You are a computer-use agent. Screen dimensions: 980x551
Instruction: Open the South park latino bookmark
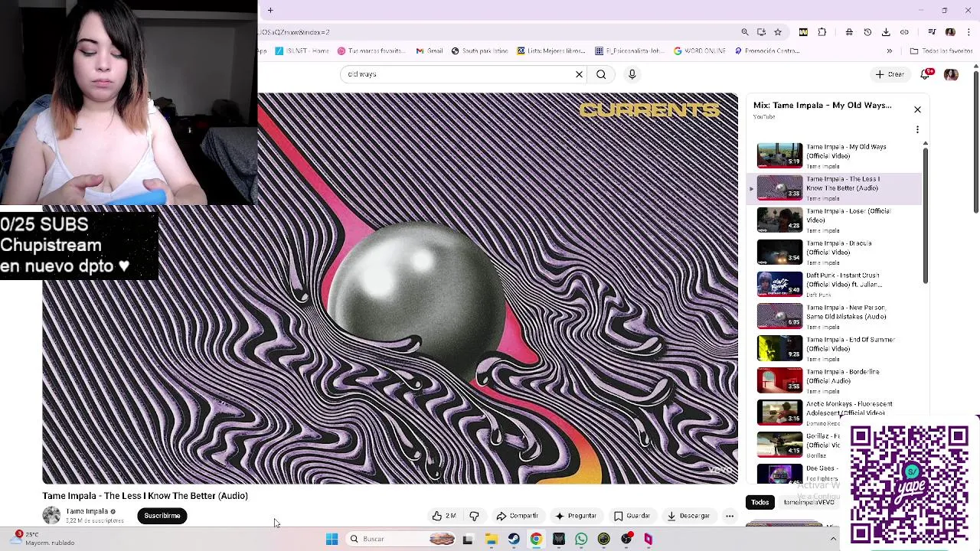479,51
